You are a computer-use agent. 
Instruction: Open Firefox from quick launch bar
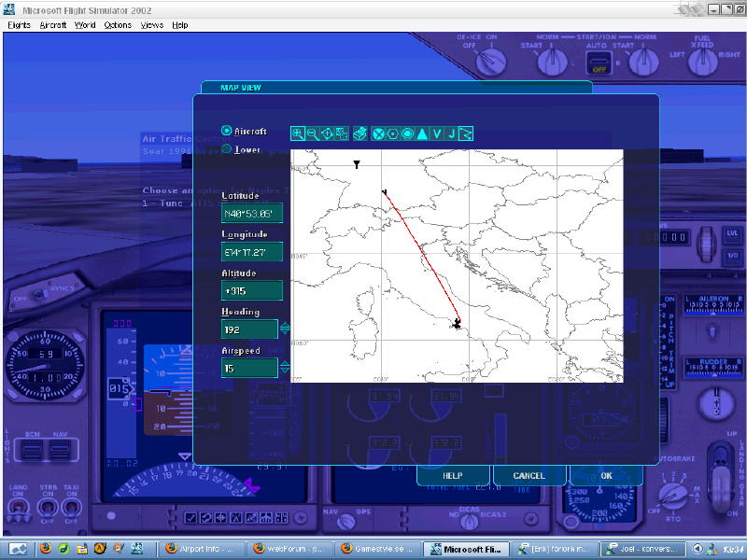click(x=46, y=549)
